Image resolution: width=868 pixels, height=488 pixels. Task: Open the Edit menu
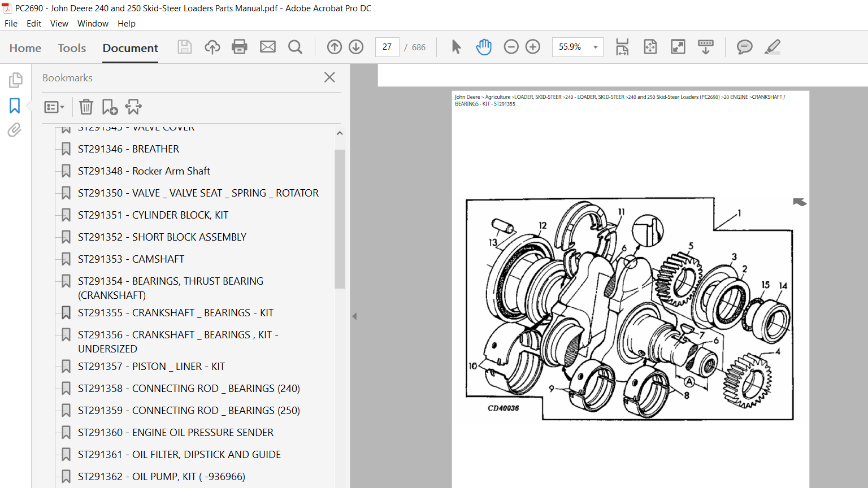[34, 23]
